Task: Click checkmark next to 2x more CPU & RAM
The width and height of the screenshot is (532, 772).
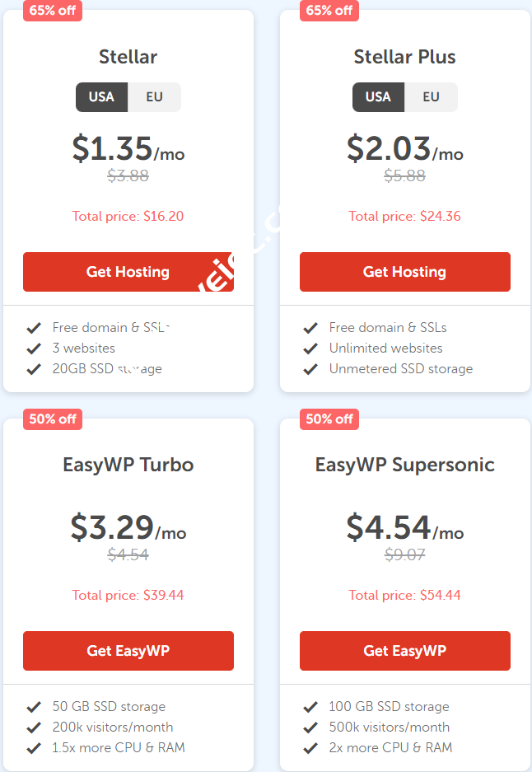Action: (310, 748)
